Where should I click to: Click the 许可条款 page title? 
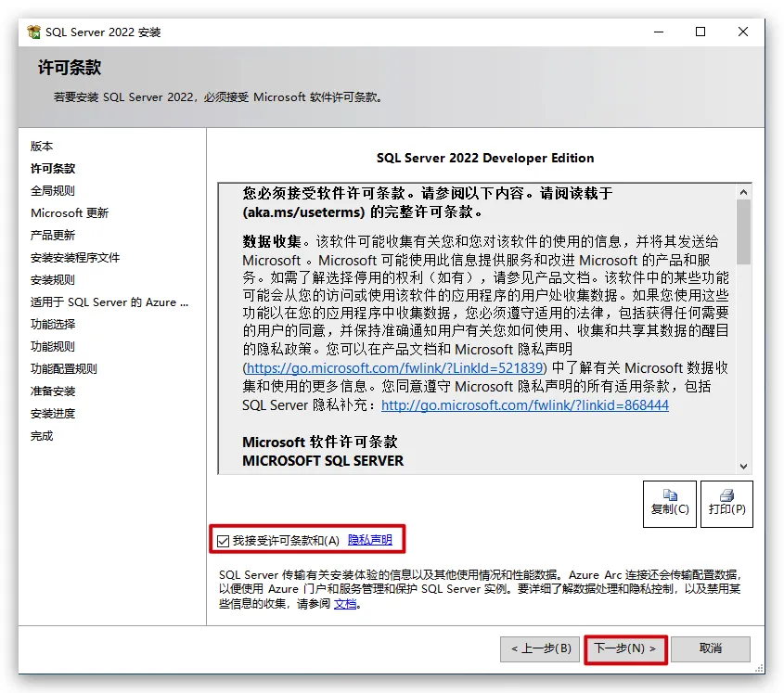pyautogui.click(x=70, y=68)
